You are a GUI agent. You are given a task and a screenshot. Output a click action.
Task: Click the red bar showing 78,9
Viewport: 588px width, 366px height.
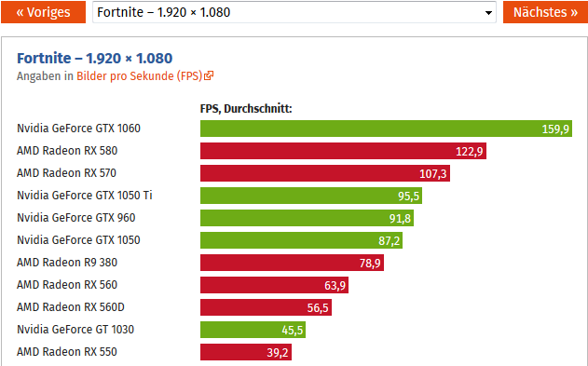click(292, 263)
